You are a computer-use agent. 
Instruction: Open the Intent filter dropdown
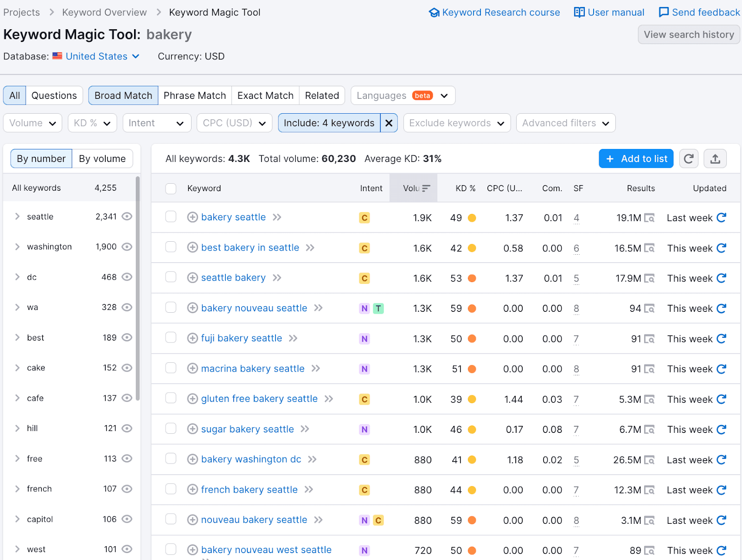point(157,123)
